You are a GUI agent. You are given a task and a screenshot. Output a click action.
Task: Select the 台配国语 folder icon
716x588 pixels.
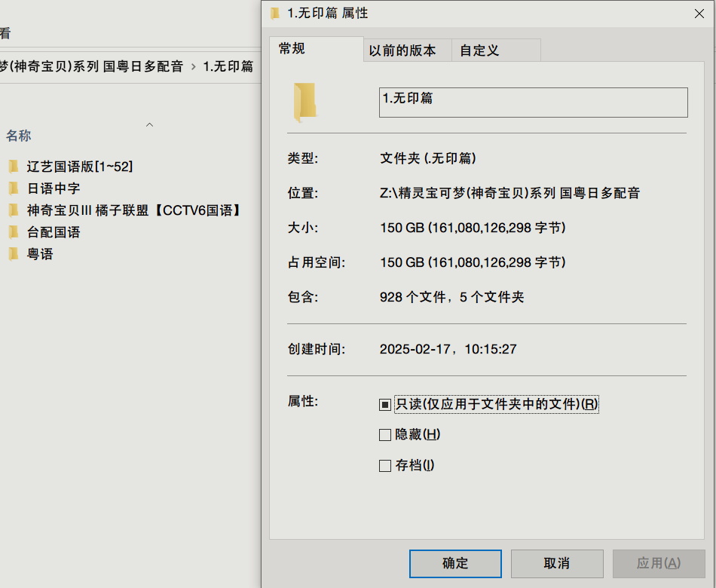click(13, 231)
